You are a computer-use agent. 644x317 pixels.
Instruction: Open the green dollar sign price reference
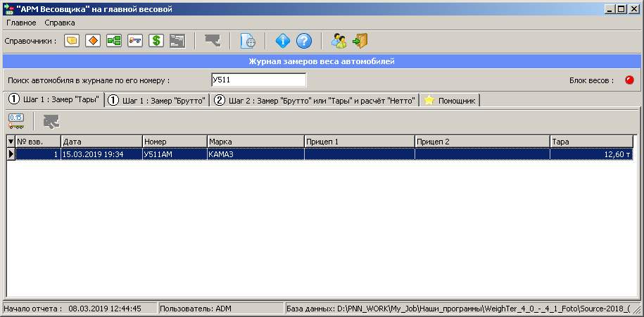point(156,41)
